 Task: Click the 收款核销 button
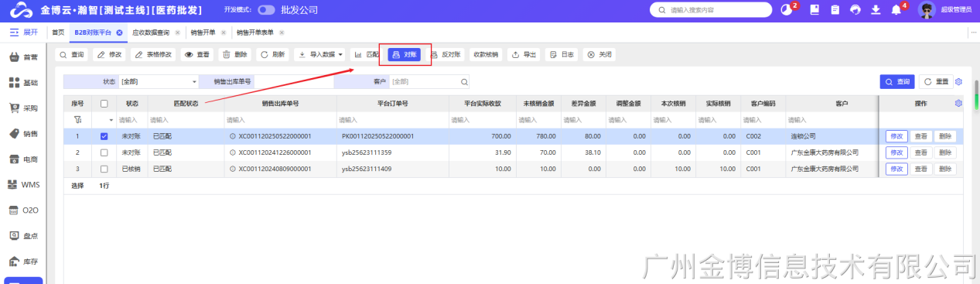pos(486,55)
